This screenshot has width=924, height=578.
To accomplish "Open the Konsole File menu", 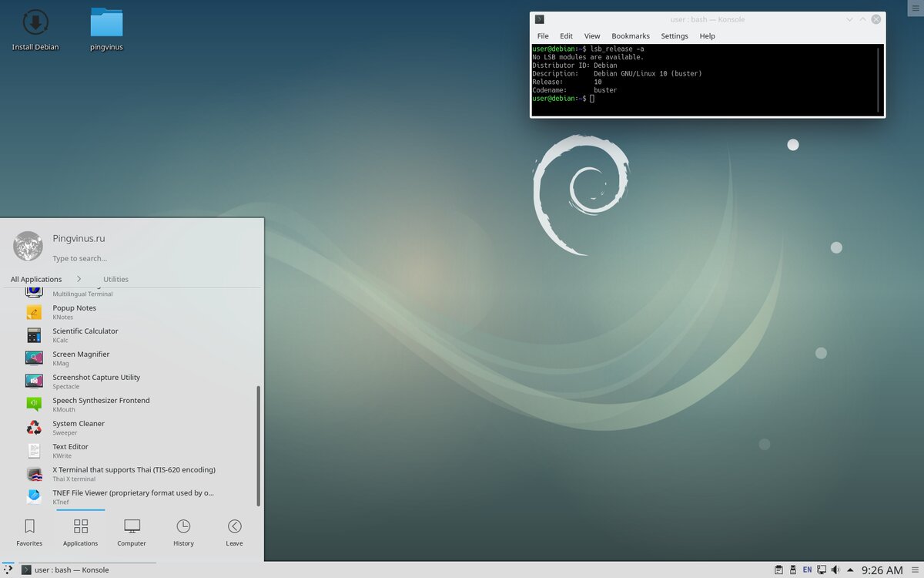I will click(543, 35).
